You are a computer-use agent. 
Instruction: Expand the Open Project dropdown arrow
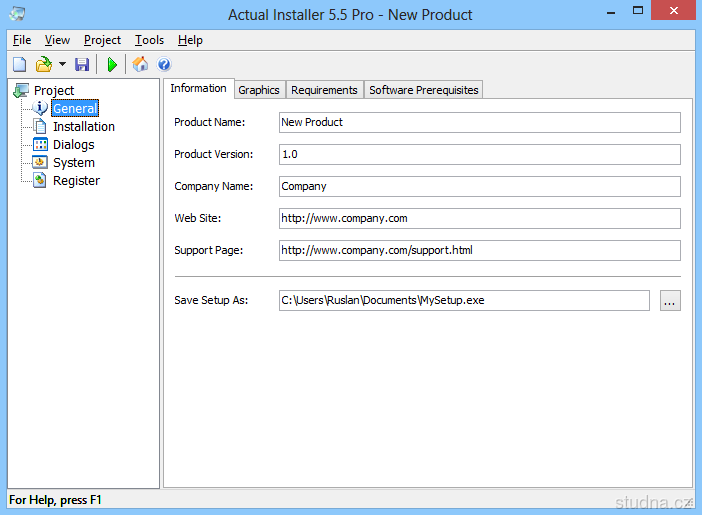pos(62,65)
